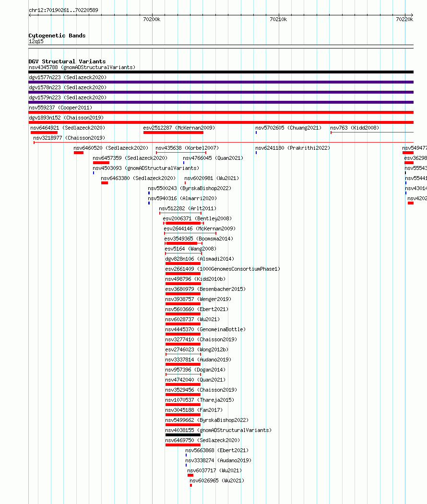Click the black bar under nsv4038155
The height and width of the screenshot is (504, 427).
coord(183,435)
